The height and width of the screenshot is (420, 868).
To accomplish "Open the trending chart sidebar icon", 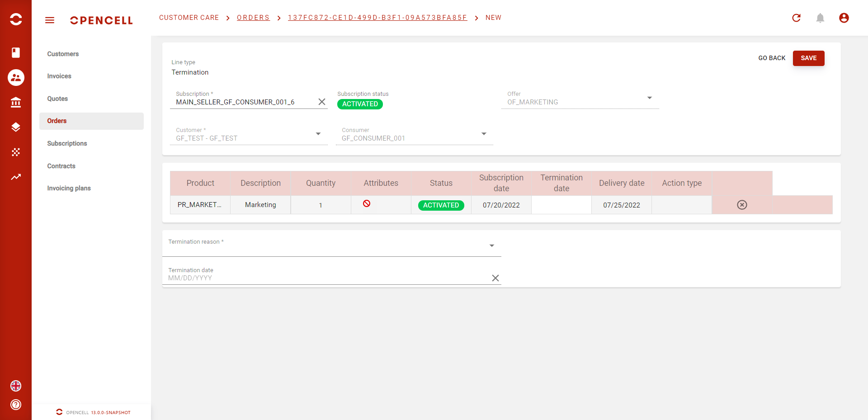I will (16, 177).
